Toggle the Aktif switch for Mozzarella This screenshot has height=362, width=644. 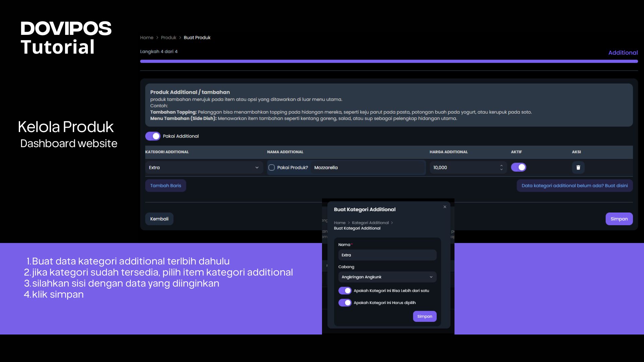(x=519, y=167)
